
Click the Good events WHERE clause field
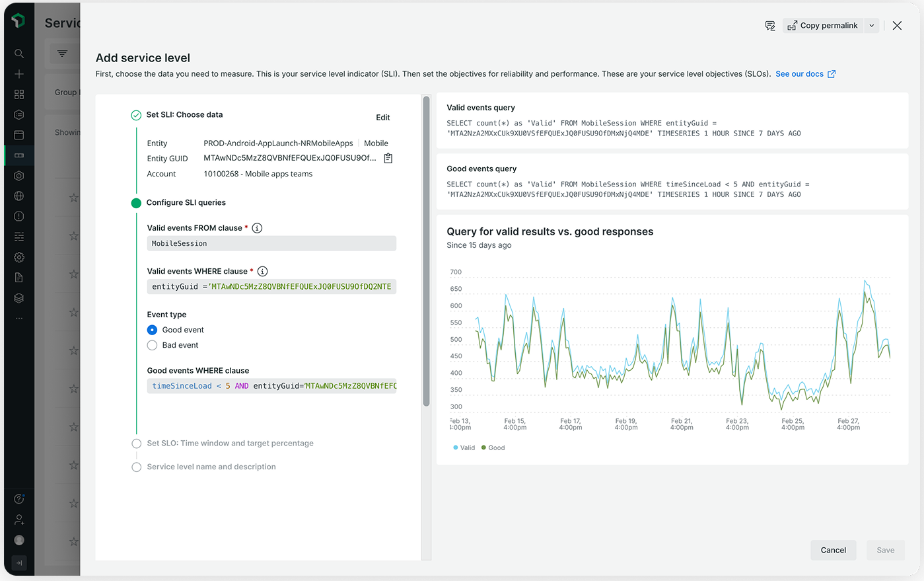271,386
